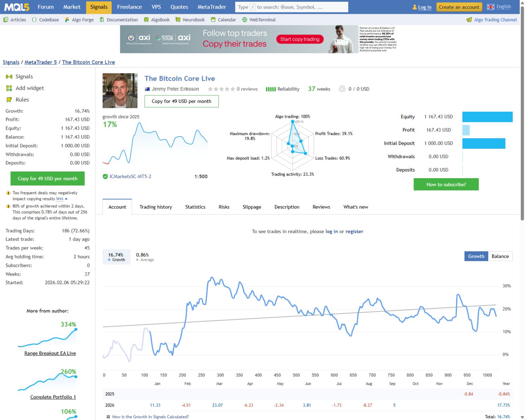Click the MetaTrader 5 breadcrumb link
Viewport: 525px width, 420px height.
point(41,62)
